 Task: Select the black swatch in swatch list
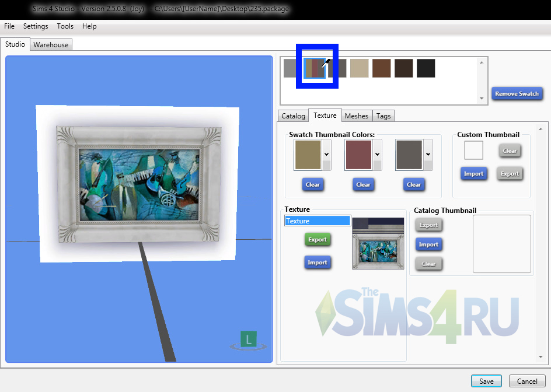click(426, 68)
